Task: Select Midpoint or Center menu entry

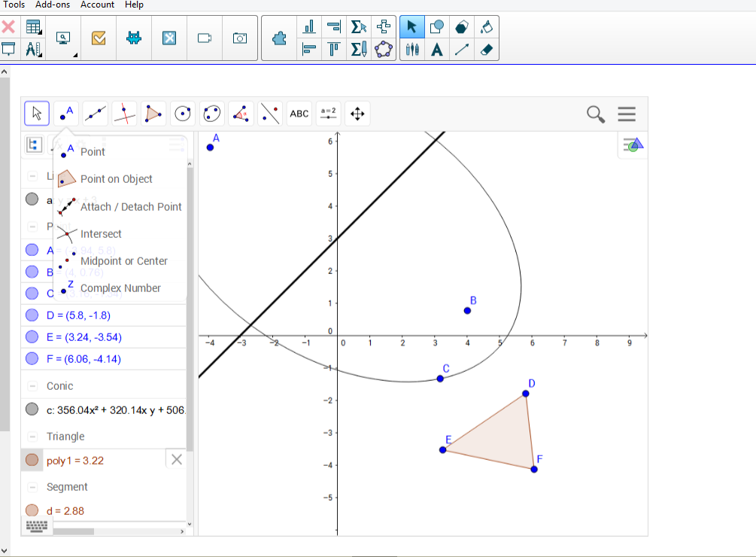Action: coord(123,261)
